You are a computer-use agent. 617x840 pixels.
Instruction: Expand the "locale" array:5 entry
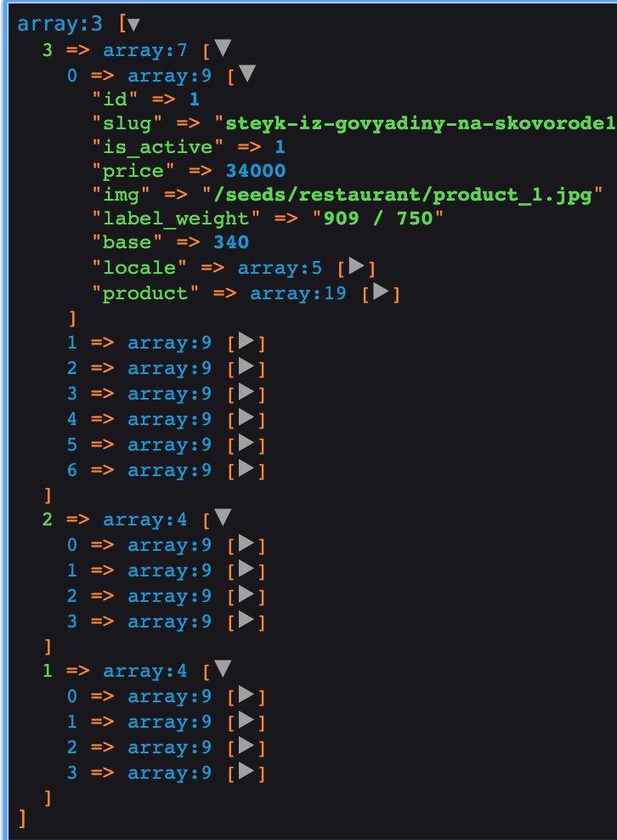pyautogui.click(x=357, y=266)
